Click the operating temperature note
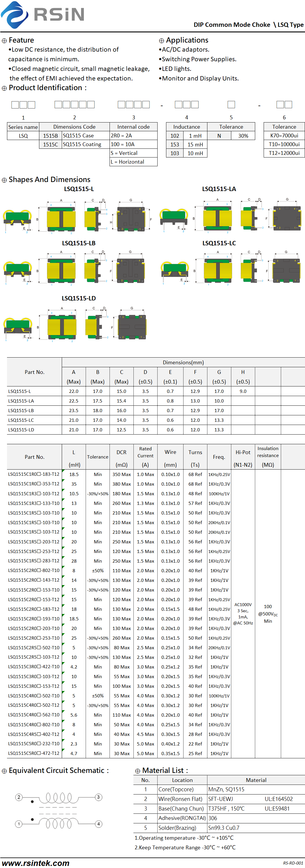The height and width of the screenshot is (868, 305). (184, 838)
